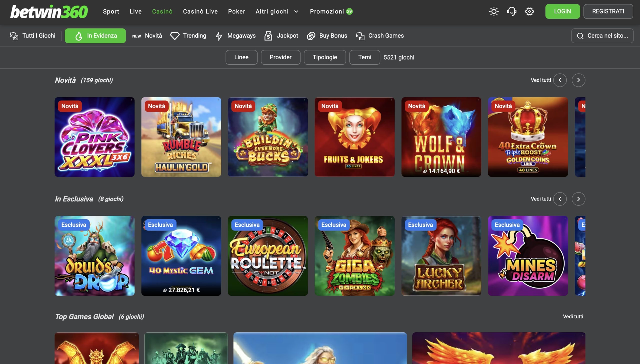
Task: Open Mines Disarm game
Action: click(x=528, y=256)
